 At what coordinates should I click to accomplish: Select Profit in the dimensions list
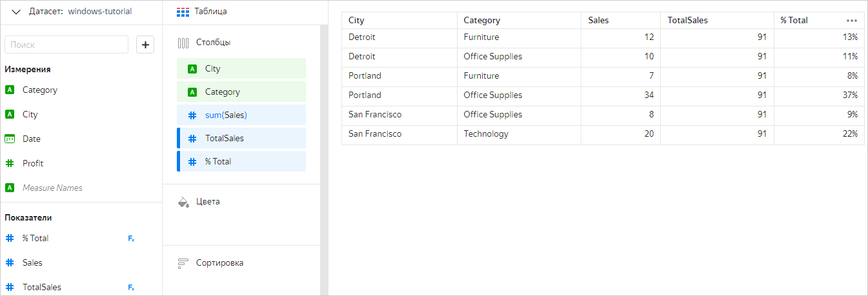[33, 164]
